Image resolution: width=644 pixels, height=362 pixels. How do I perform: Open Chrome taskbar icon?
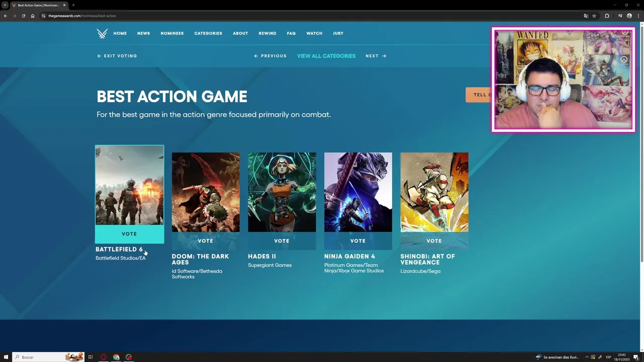[x=116, y=357]
